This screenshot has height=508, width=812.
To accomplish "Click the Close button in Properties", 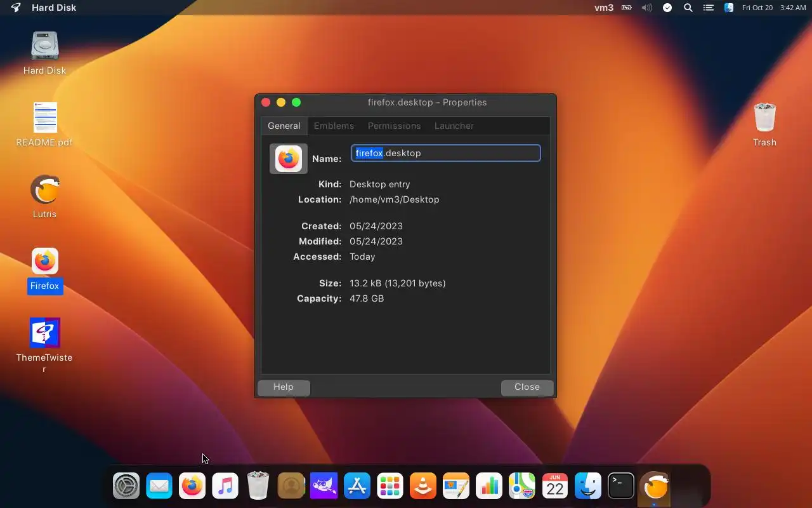I will 527,387.
